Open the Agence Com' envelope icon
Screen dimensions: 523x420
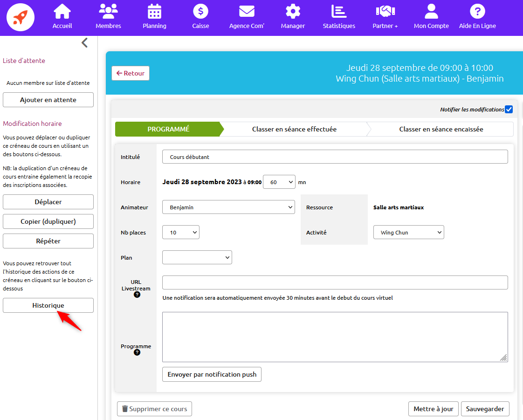click(247, 11)
